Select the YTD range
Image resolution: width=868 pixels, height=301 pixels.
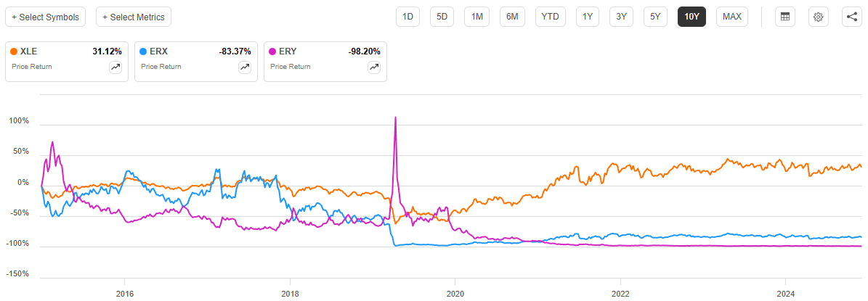[550, 17]
